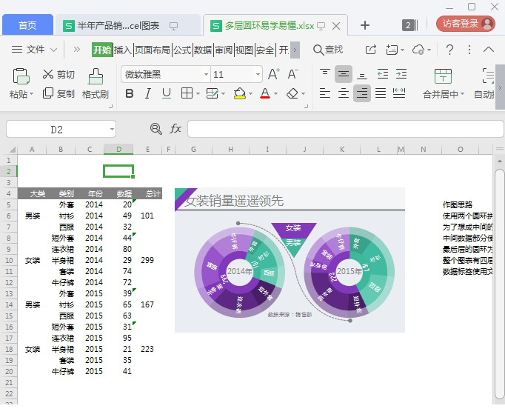Click the help question mark icon
Image resolution: width=505 pixels, height=420 pixels.
(449, 50)
